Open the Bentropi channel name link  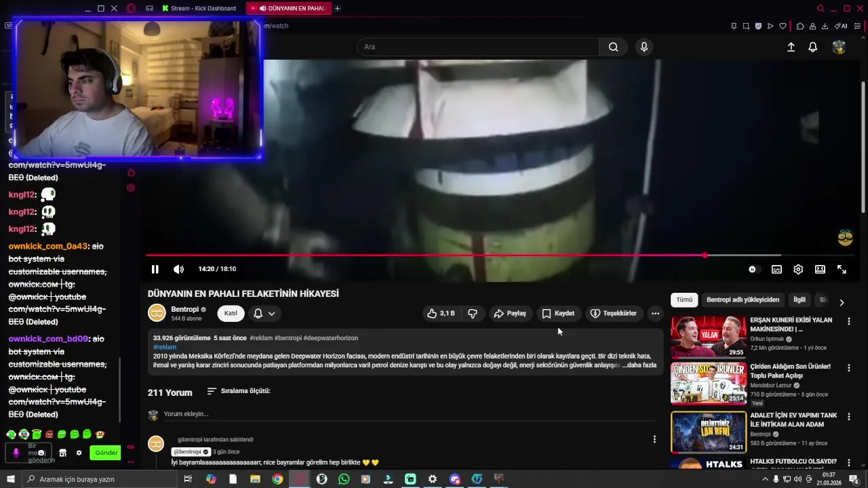(184, 309)
